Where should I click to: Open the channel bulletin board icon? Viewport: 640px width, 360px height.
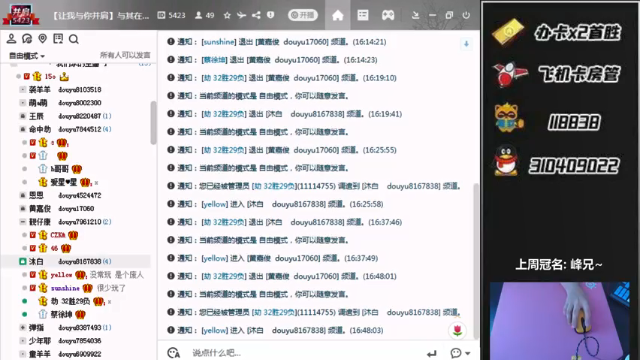(x=58, y=39)
